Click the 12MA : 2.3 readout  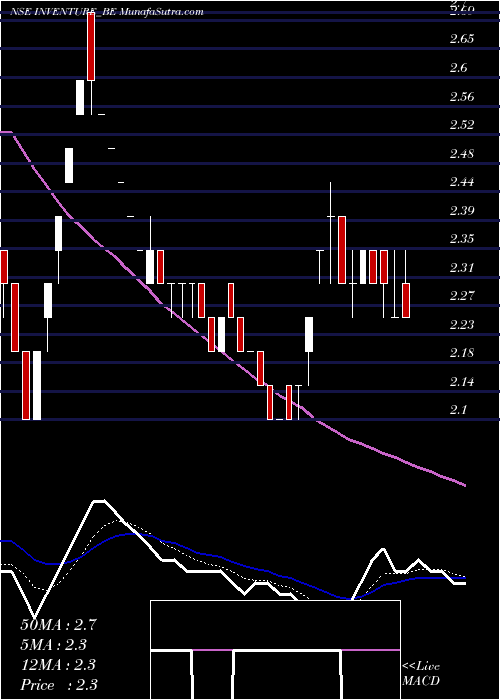tap(58, 664)
